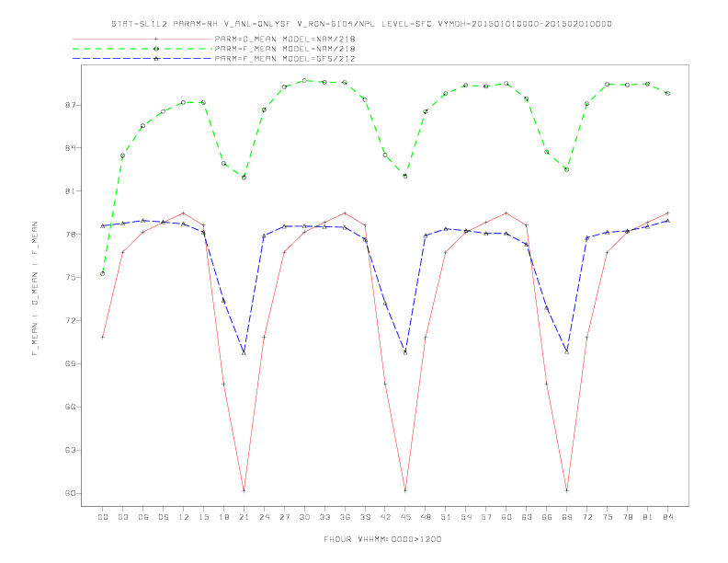Click red O_MEAN minimum point at hour 69
The image size is (728, 563).
[566, 490]
